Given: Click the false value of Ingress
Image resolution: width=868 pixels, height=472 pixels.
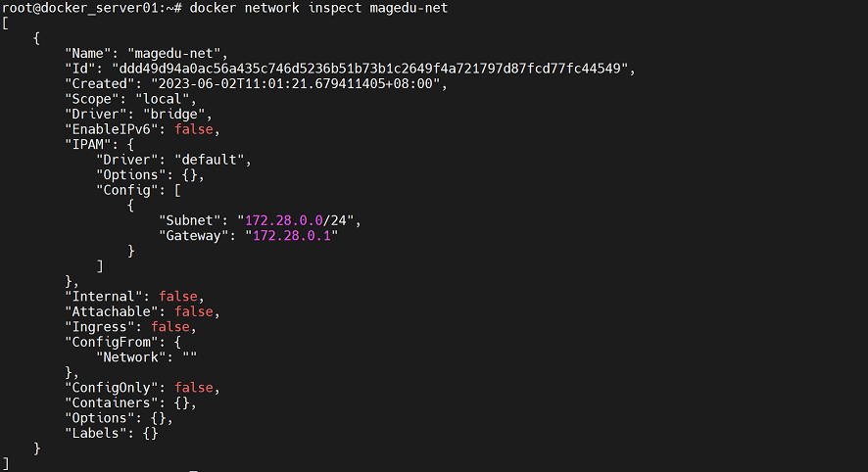Looking at the screenshot, I should click(x=169, y=327).
